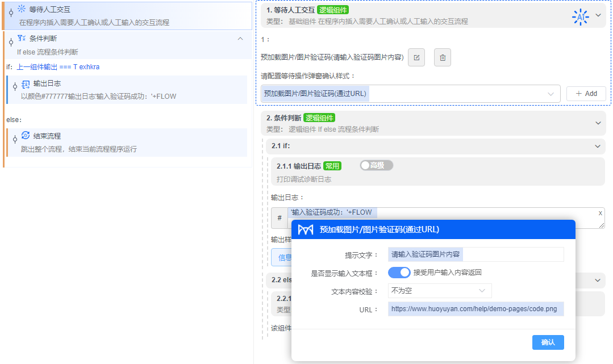Click the URL input field in dialog
Image resolution: width=613 pixels, height=364 pixels.
pos(476,309)
